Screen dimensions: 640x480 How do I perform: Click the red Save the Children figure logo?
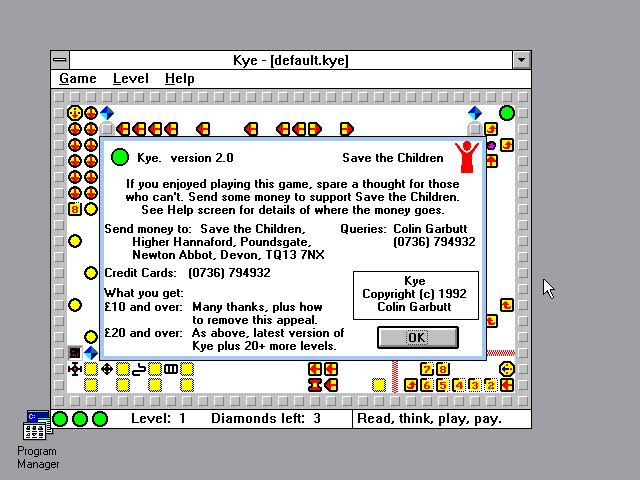coord(466,157)
